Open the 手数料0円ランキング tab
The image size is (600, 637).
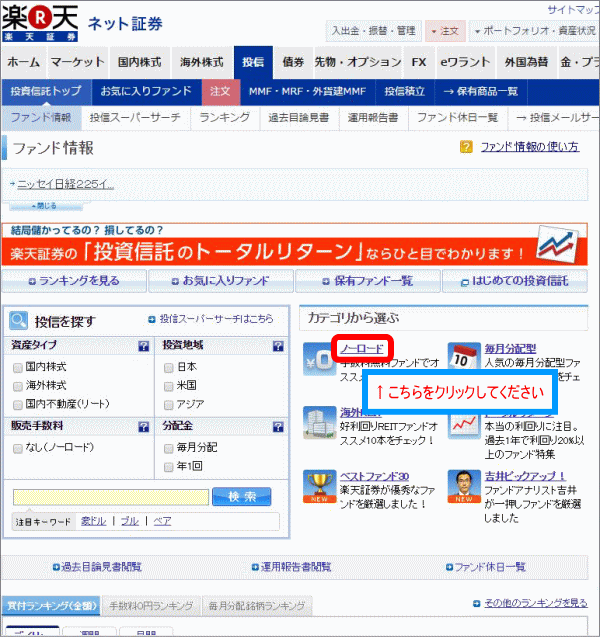151,606
